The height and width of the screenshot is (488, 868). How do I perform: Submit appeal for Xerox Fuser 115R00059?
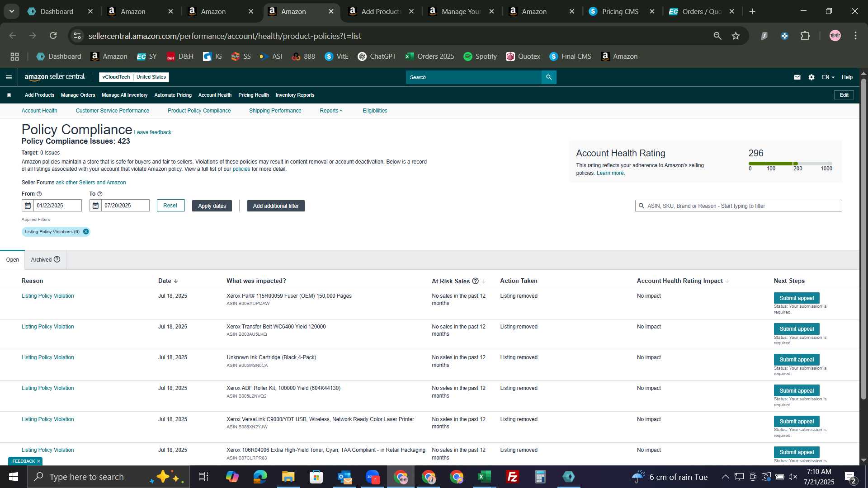(796, 298)
